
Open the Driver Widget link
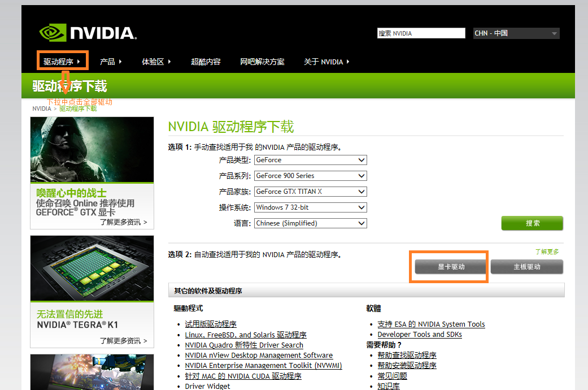207,386
